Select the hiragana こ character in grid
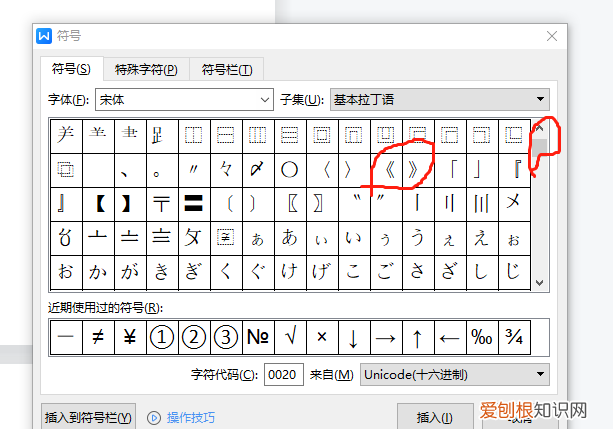The height and width of the screenshot is (429, 613). point(355,272)
